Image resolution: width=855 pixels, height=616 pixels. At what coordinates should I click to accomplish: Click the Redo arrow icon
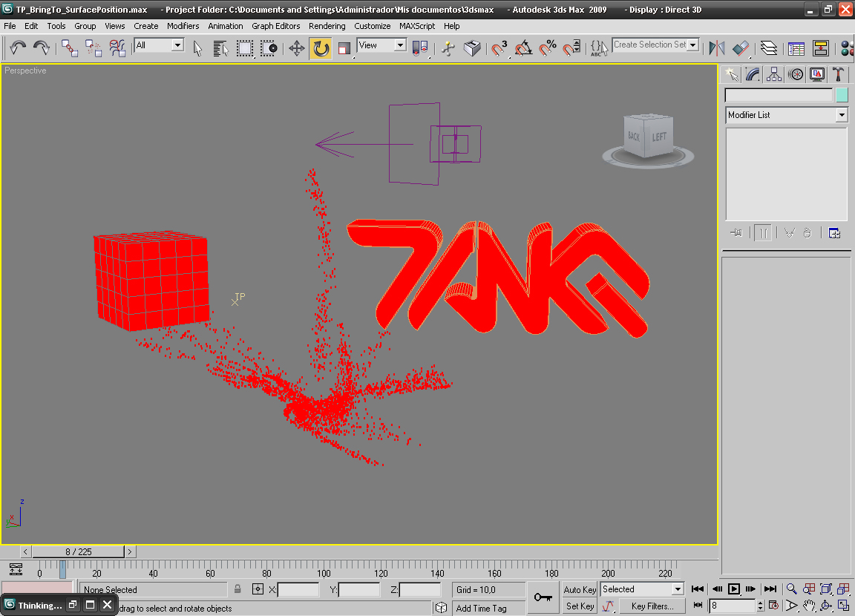pos(42,48)
